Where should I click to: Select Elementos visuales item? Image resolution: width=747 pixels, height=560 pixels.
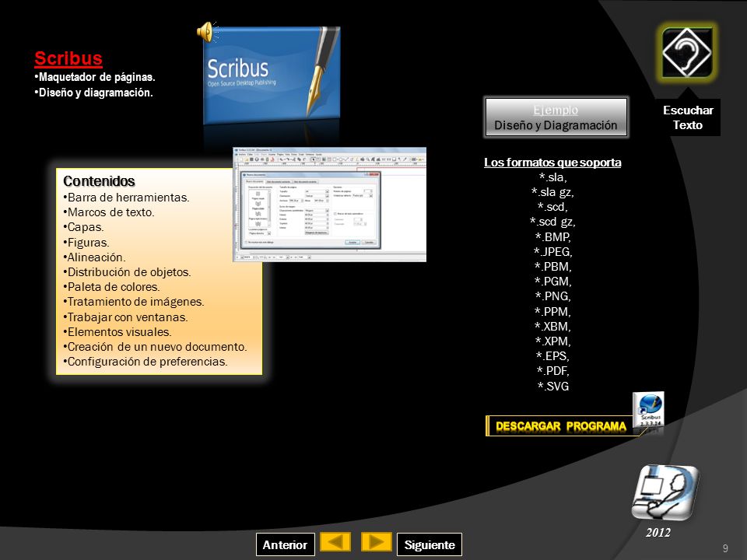pyautogui.click(x=117, y=332)
